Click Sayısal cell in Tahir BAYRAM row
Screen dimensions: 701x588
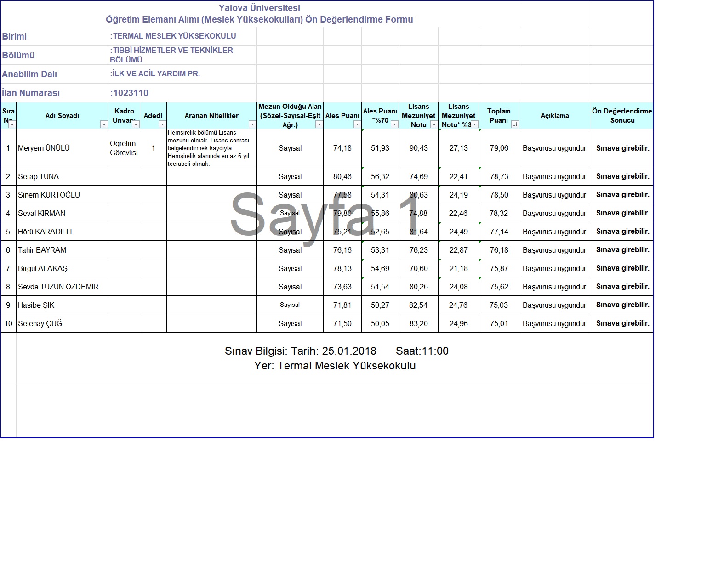pyautogui.click(x=290, y=250)
